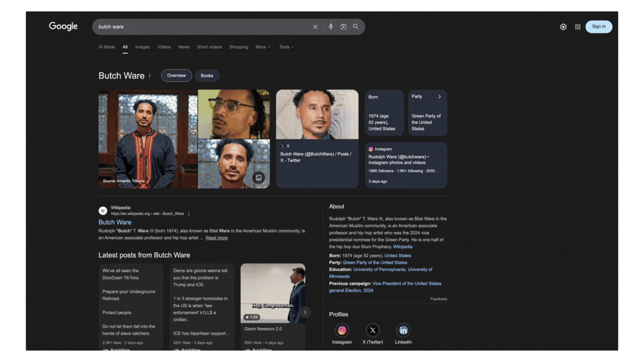Open the Green Party info card
Screen dimensions: 644x362
point(428,113)
